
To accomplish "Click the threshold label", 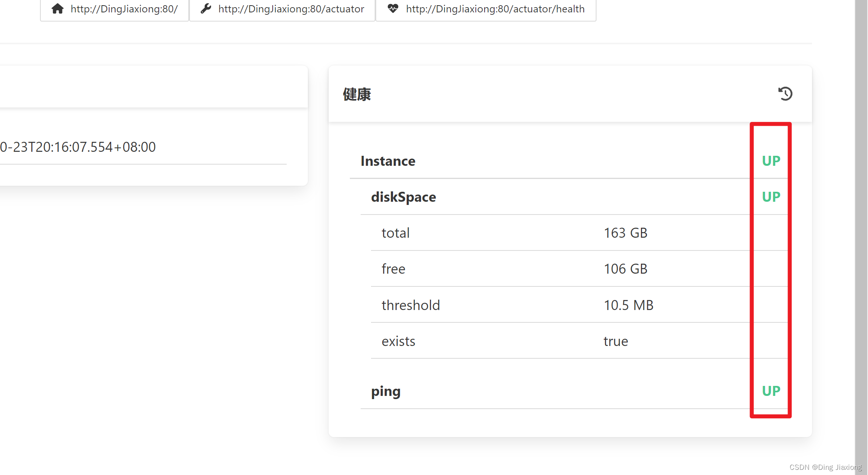I will [411, 305].
